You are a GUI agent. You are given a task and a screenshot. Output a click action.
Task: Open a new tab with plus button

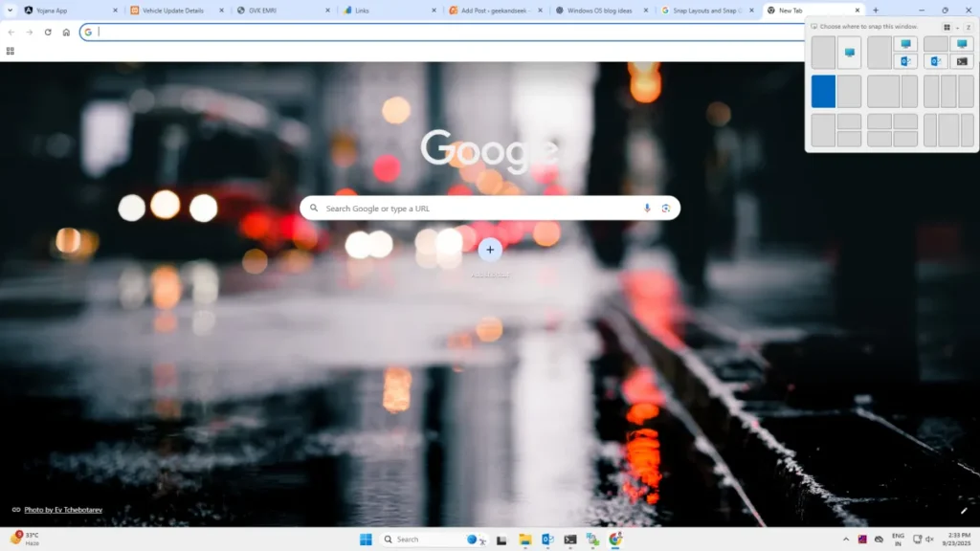click(x=876, y=11)
